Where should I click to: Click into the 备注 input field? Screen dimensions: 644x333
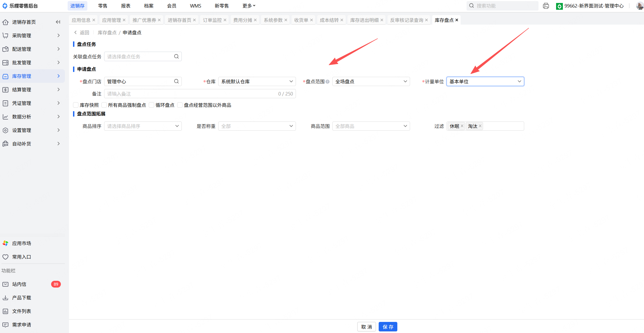pyautogui.click(x=189, y=94)
